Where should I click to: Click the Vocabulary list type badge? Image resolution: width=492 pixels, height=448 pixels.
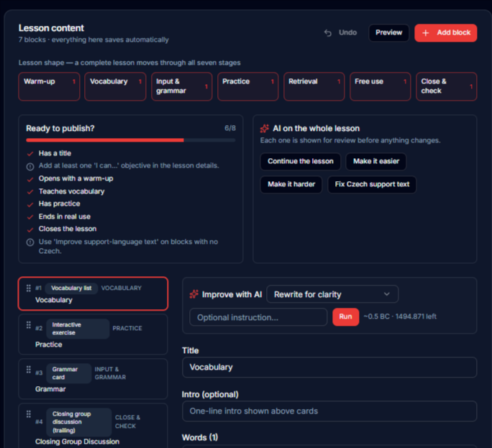pyautogui.click(x=71, y=288)
